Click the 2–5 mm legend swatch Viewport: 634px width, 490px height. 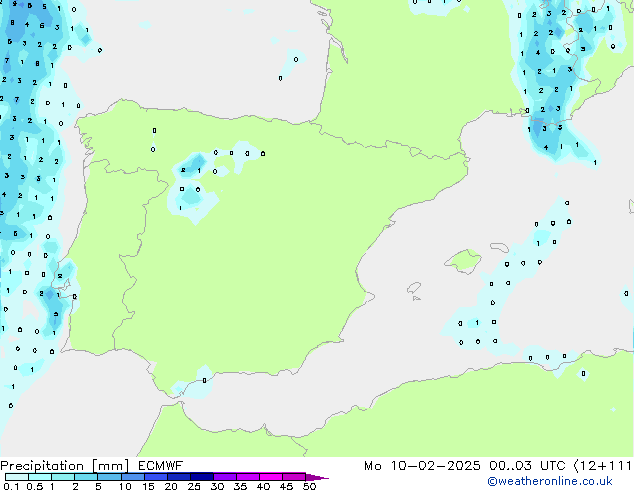click(x=86, y=477)
